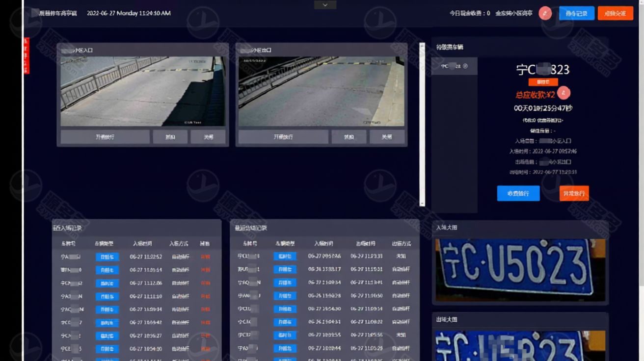The width and height of the screenshot is (644, 361).
Task: Click the scrollbar beside the camera panels
Action: [x=422, y=124]
